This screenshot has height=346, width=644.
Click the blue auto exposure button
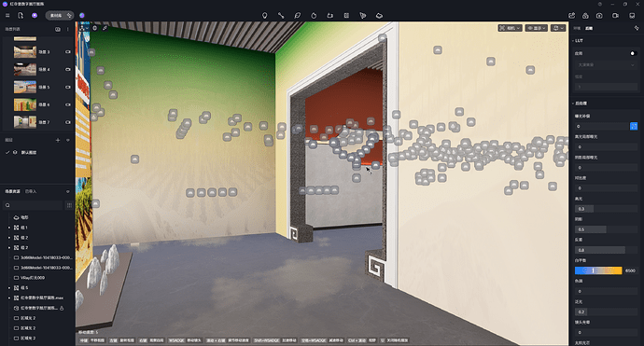tap(634, 126)
